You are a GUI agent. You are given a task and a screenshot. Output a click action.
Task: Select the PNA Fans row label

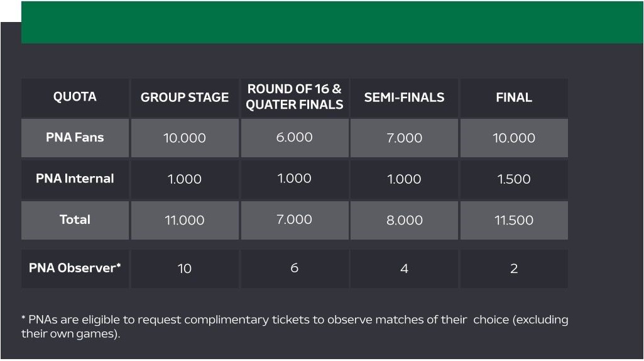tap(75, 138)
